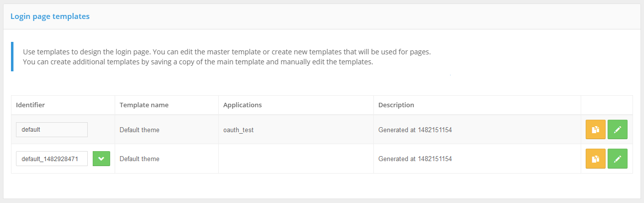Screen dimensions: 644x203
Task: Click Default theme name in default_1482928471 row
Action: click(140, 159)
